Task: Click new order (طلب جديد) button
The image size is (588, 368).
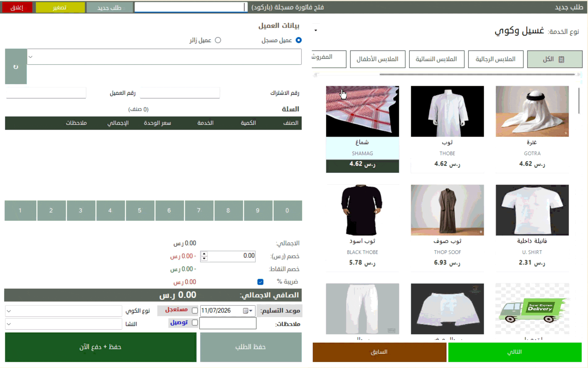Action: pyautogui.click(x=109, y=7)
